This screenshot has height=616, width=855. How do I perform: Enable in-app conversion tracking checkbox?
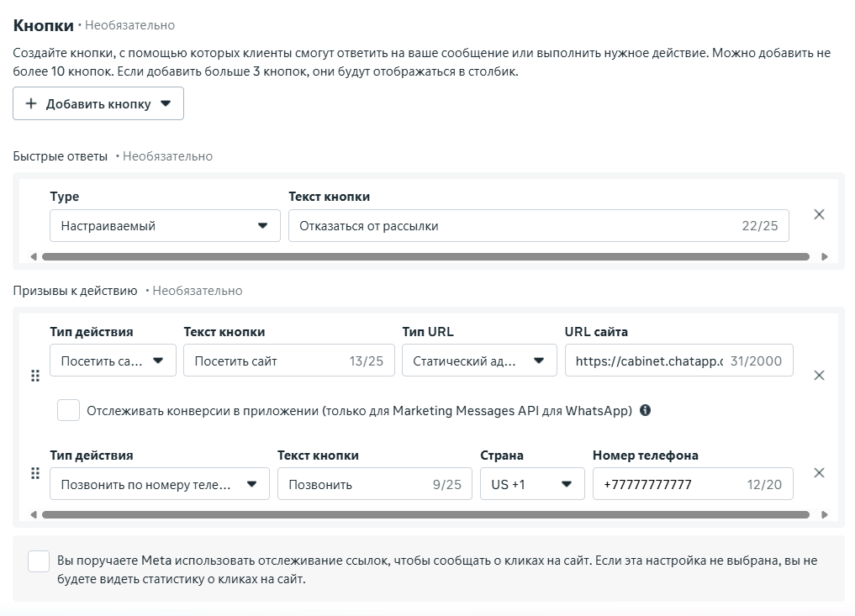point(69,410)
